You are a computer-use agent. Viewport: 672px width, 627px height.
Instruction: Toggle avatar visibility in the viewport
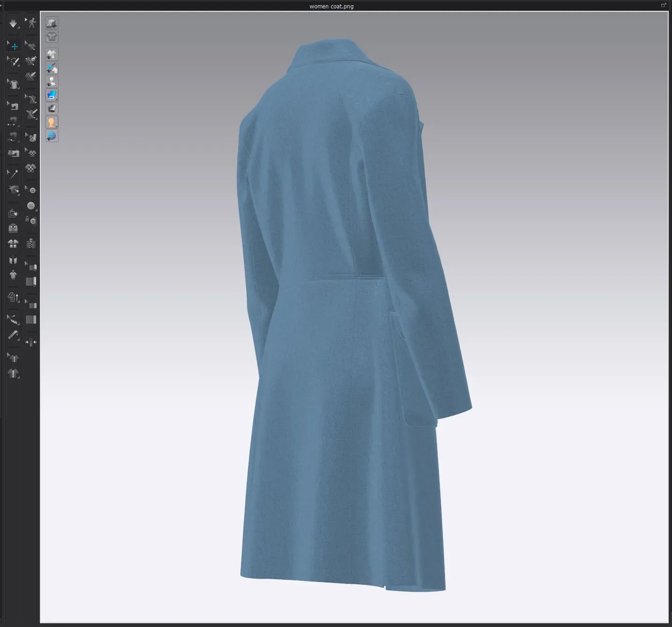tap(52, 81)
